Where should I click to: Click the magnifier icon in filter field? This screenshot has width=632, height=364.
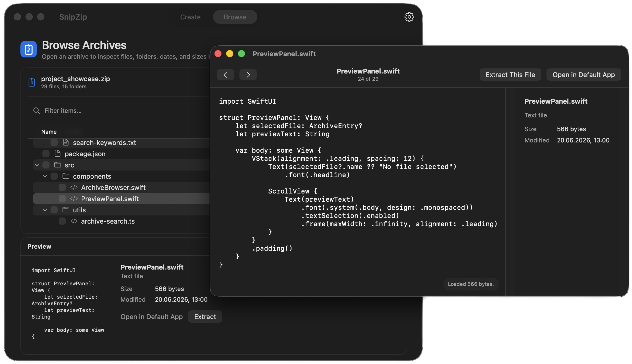point(37,111)
